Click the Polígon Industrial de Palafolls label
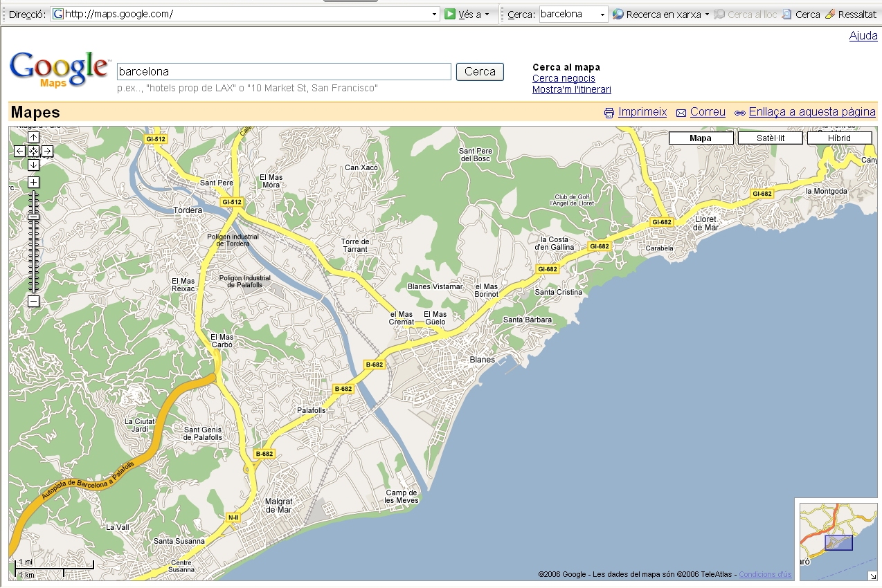882x588 pixels. [245, 281]
